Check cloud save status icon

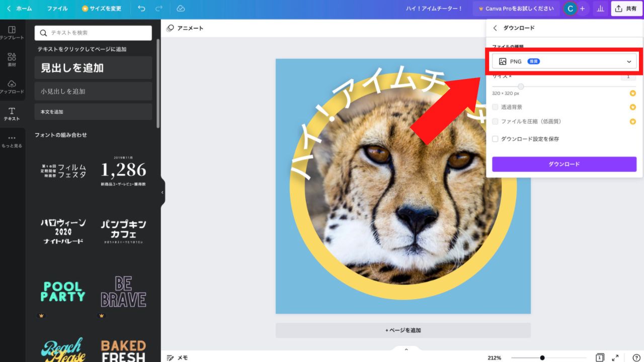(181, 9)
